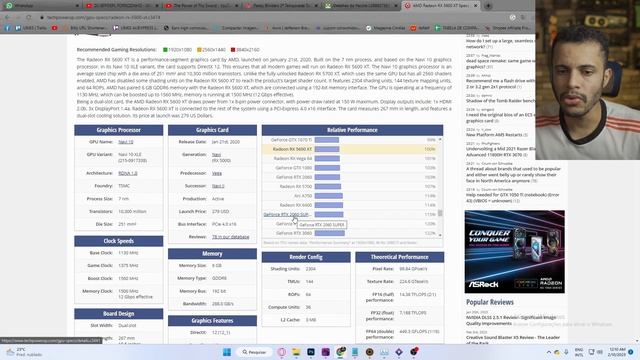The image size is (640, 360).
Task: Select Radeon RX 5700 in performance list
Action: (x=296, y=187)
